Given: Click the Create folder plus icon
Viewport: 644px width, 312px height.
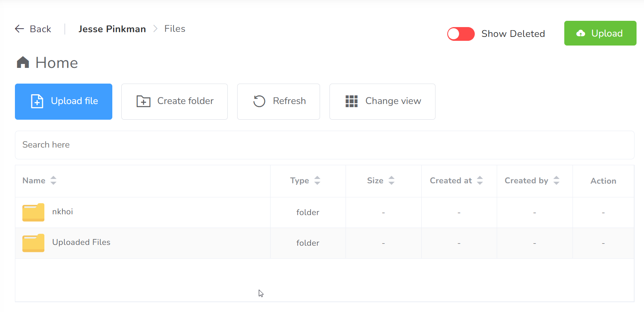Looking at the screenshot, I should (x=143, y=101).
